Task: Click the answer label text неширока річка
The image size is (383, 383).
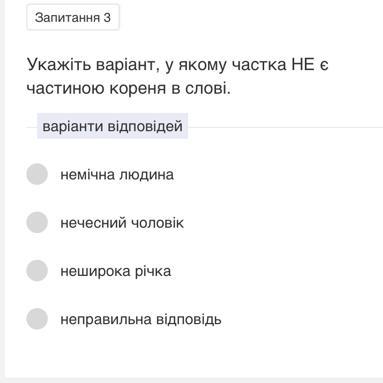Action: pos(116,271)
